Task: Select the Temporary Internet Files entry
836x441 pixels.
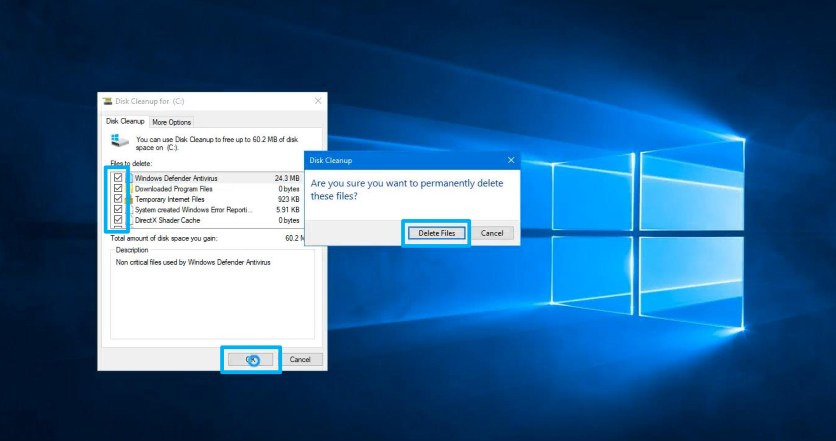Action: [x=169, y=199]
